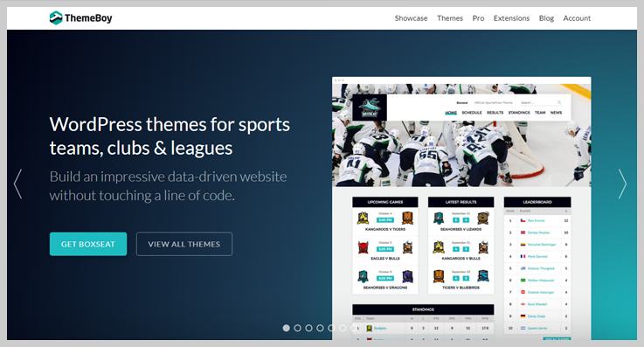Advance to next slide with right arrow
The image size is (644, 347).
tap(623, 184)
